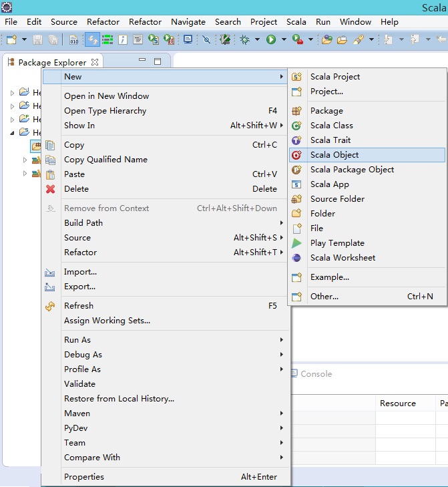This screenshot has width=448, height=487.
Task: Select Scala Object from New submenu
Action: [368, 155]
